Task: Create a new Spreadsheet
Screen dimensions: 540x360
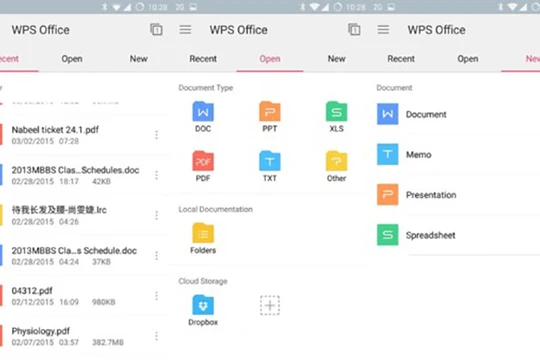Action: pyautogui.click(x=387, y=235)
